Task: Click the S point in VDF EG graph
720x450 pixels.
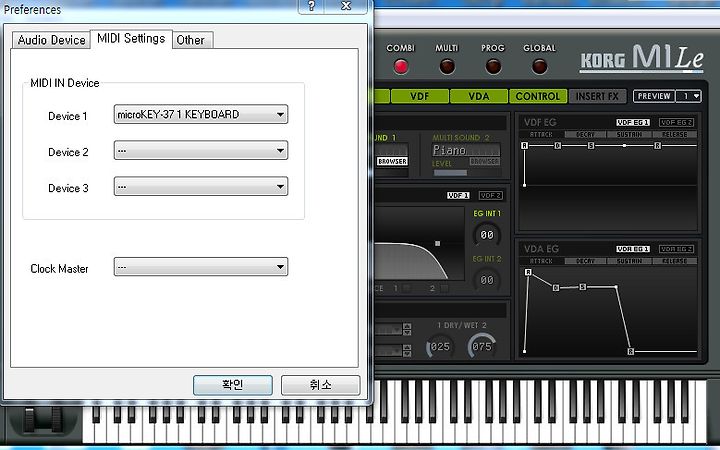Action: pos(591,146)
